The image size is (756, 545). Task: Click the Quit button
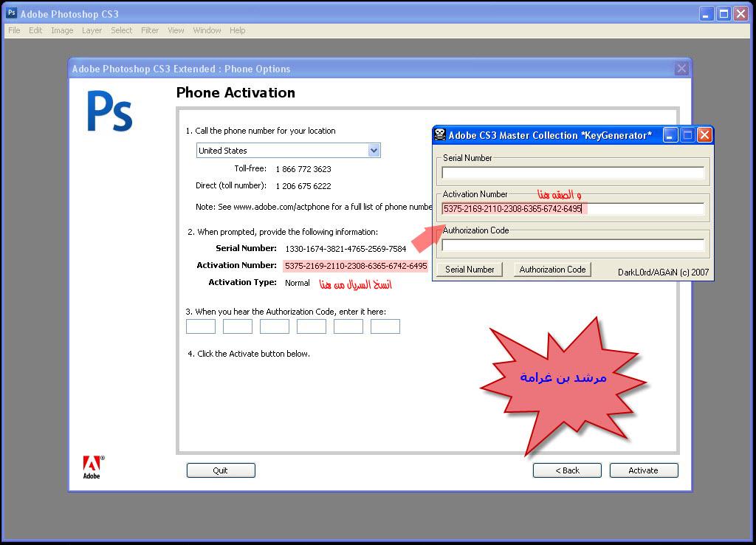(x=221, y=470)
